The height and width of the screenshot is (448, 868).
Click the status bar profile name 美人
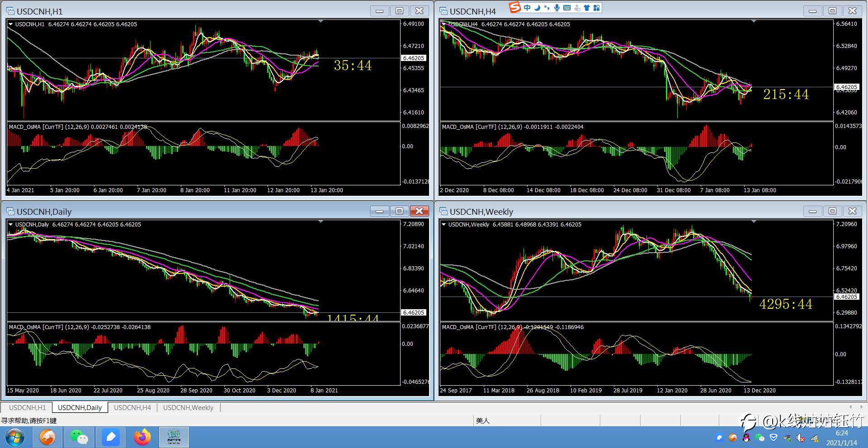483,420
